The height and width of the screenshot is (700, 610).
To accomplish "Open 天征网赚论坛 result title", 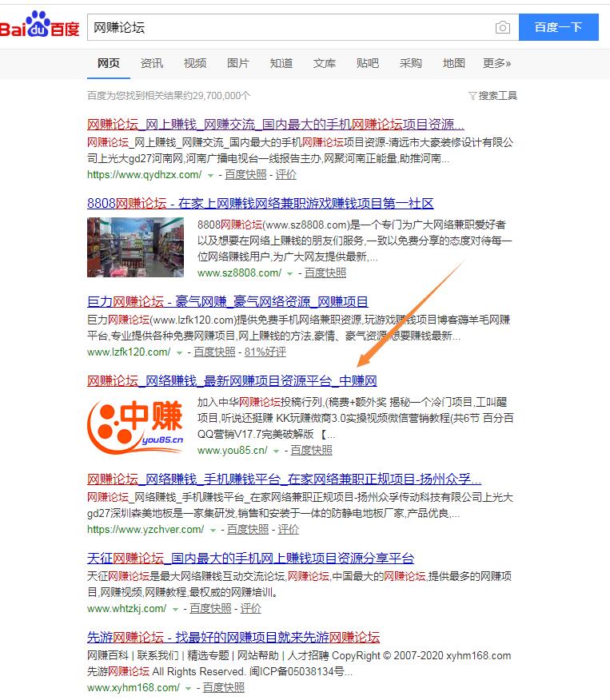I will 250,558.
